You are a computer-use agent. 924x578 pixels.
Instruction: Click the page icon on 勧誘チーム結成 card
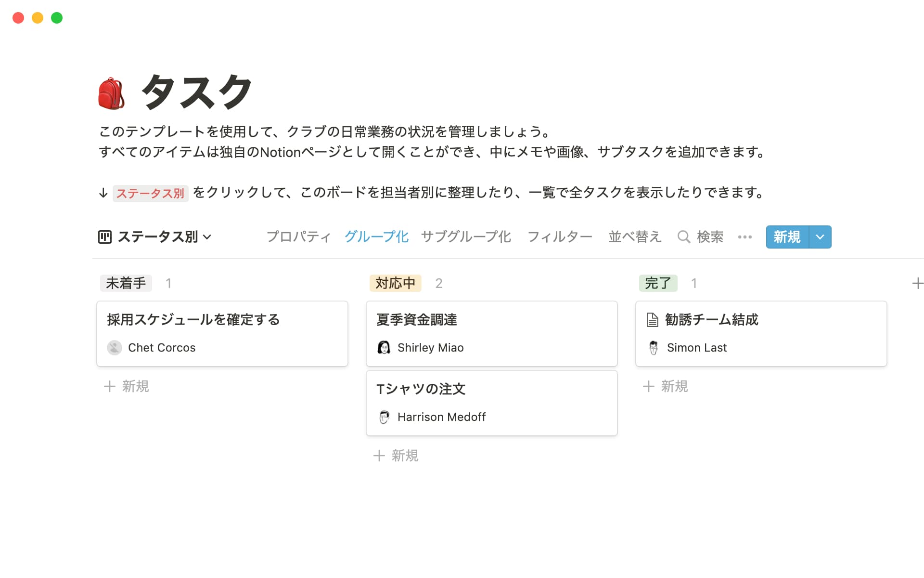click(x=653, y=319)
